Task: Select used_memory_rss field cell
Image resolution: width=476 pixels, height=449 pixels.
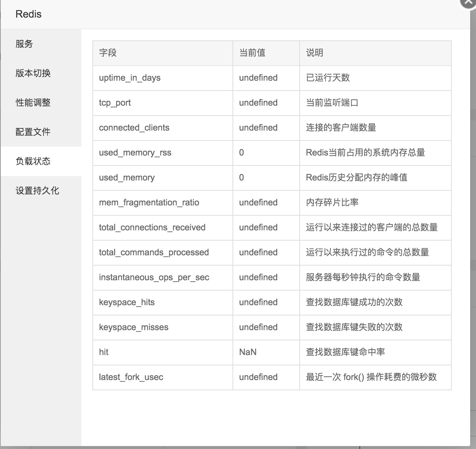Action: pyautogui.click(x=163, y=153)
